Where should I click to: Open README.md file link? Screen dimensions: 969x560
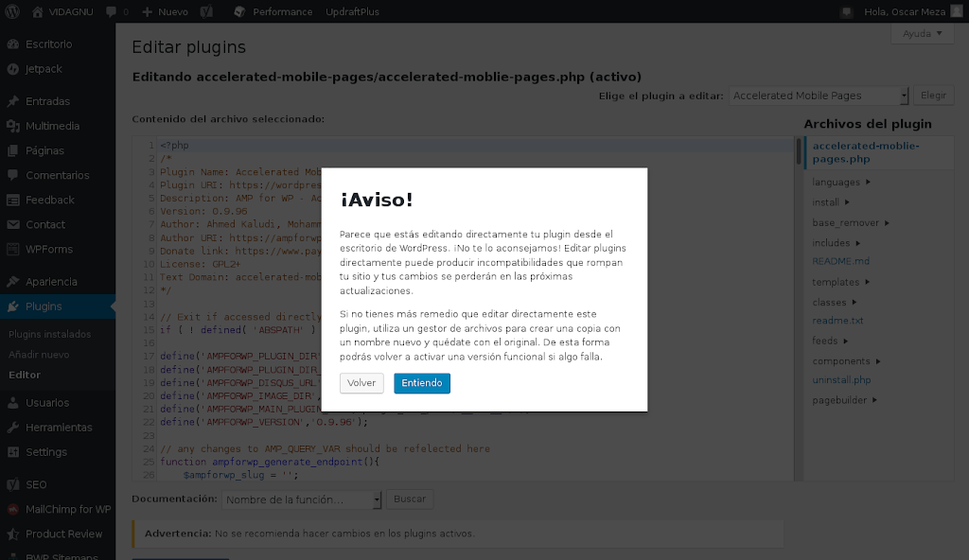click(840, 261)
